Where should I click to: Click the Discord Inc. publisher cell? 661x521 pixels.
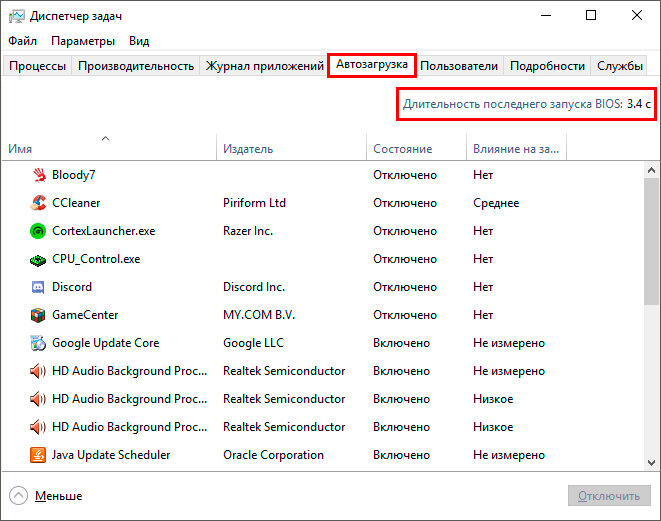tap(254, 287)
